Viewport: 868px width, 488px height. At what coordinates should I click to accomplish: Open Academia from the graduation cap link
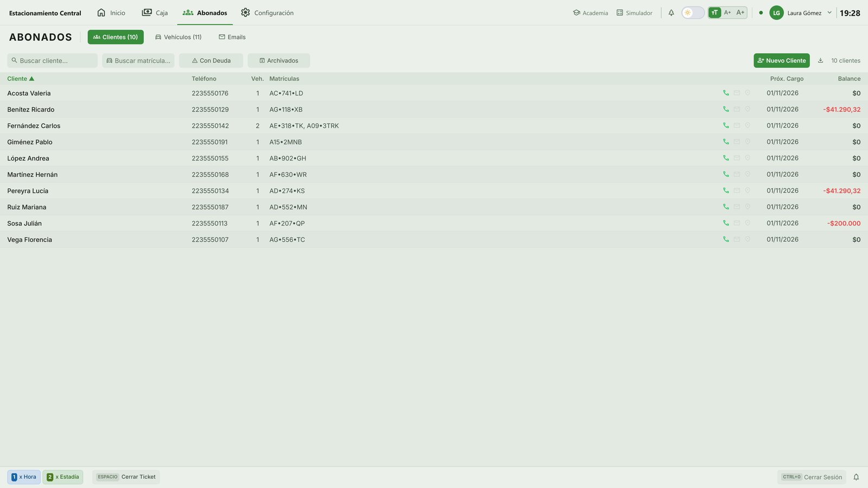click(590, 12)
